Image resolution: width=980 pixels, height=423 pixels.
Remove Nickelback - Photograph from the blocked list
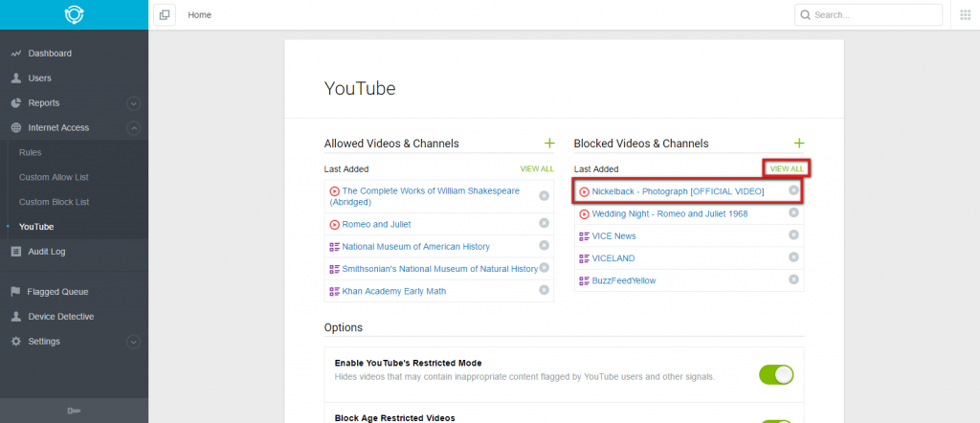coord(793,189)
